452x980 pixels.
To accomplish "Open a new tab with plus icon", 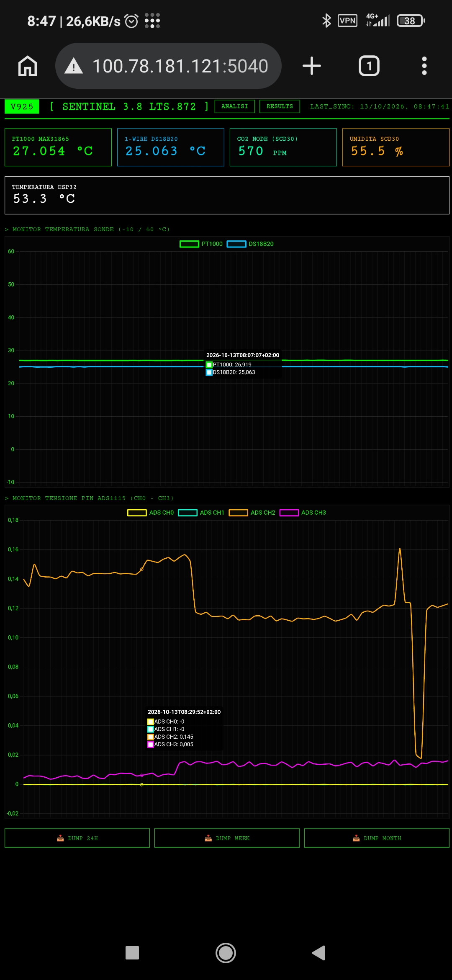I will pos(312,66).
